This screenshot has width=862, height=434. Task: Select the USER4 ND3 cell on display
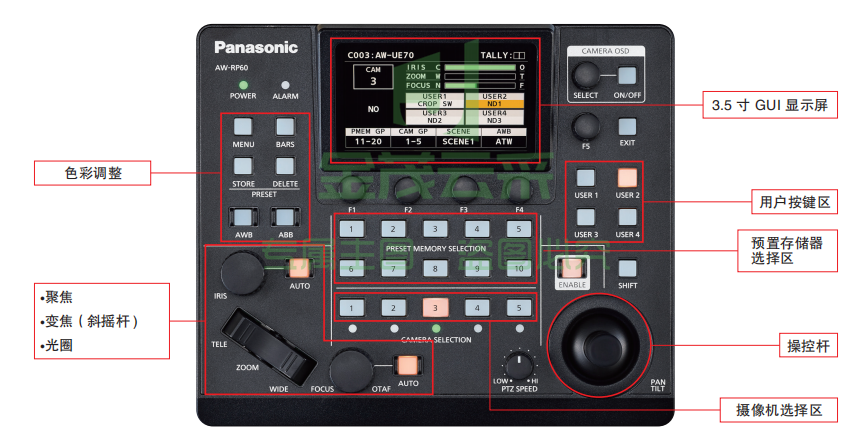pyautogui.click(x=494, y=117)
